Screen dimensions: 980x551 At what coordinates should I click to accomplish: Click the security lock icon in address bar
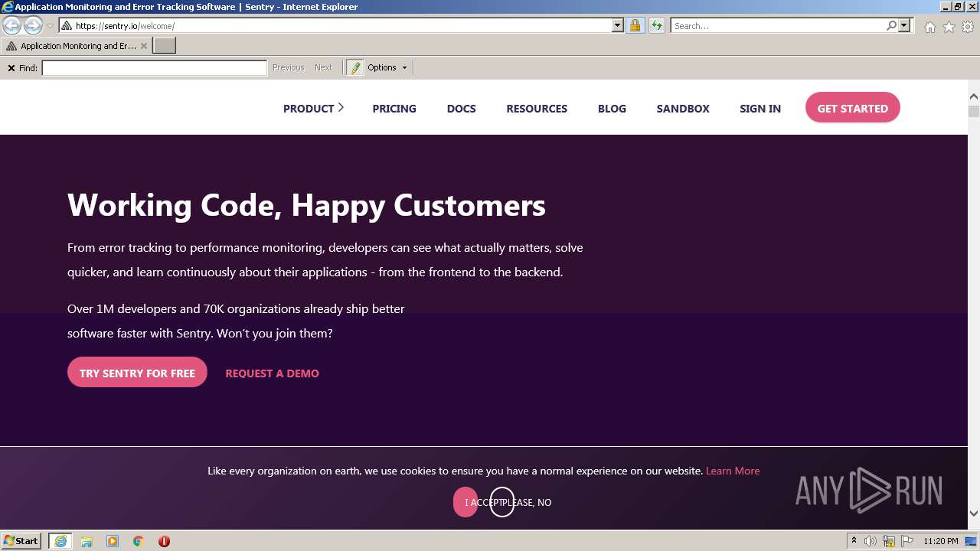pyautogui.click(x=635, y=25)
